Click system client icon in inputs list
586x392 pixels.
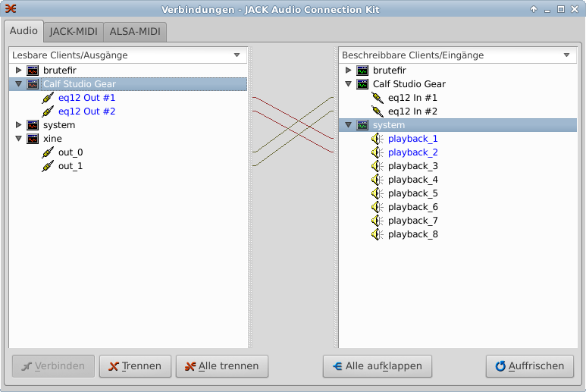(362, 125)
